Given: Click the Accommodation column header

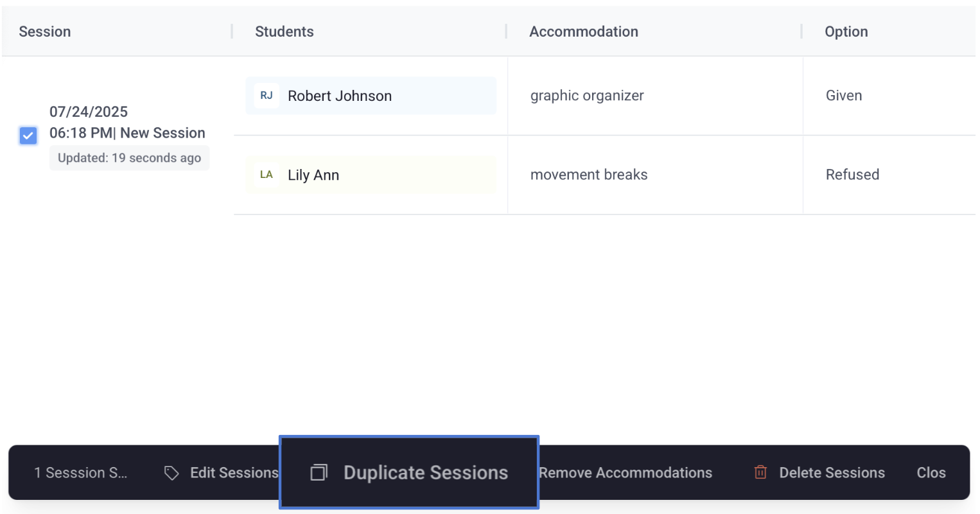Looking at the screenshot, I should (584, 31).
